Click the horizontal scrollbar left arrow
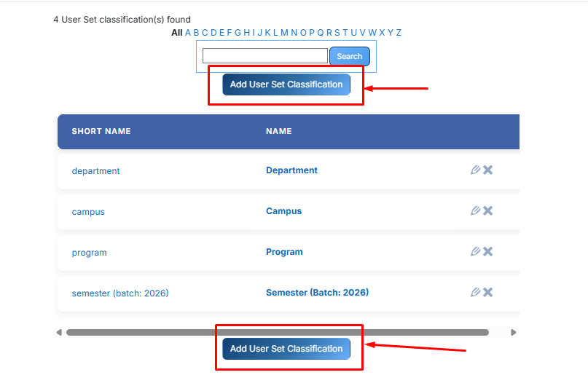The width and height of the screenshot is (588, 375). (59, 332)
